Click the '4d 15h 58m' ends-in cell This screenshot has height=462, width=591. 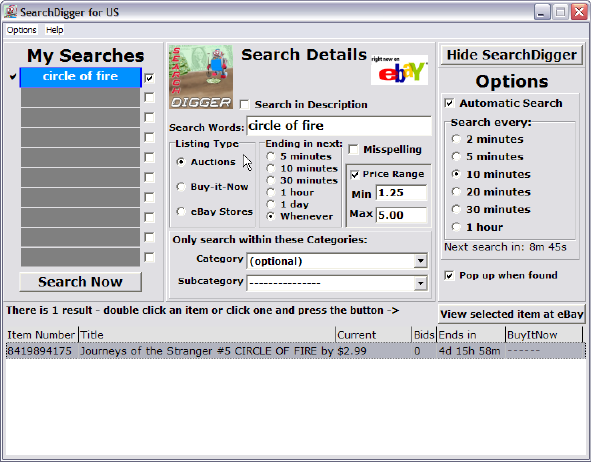pos(469,351)
